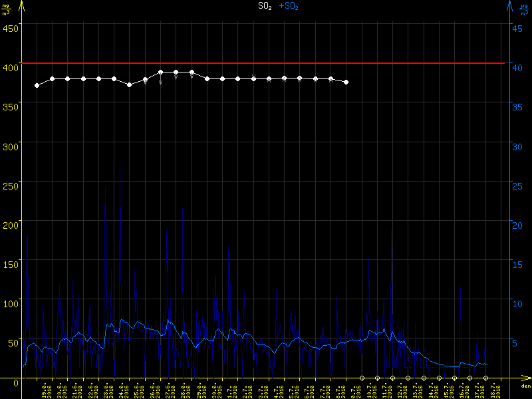Click the yellow 250 value on left axis

click(11, 185)
